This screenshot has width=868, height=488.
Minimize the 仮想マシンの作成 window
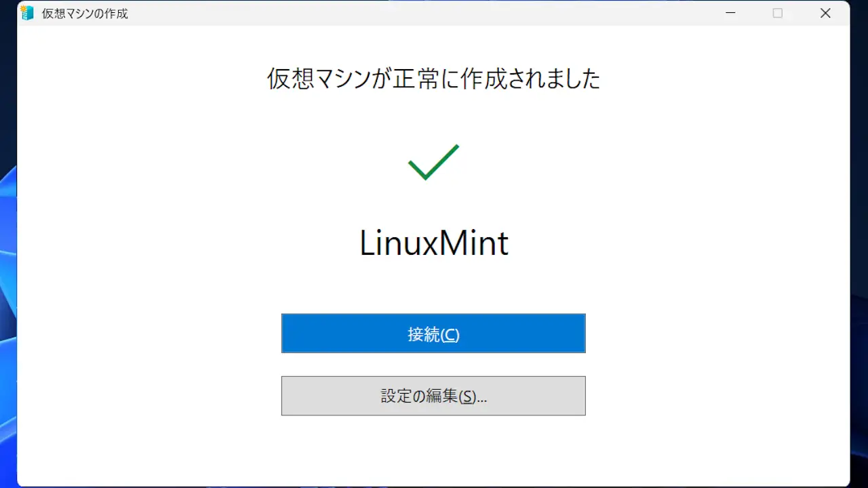click(730, 13)
